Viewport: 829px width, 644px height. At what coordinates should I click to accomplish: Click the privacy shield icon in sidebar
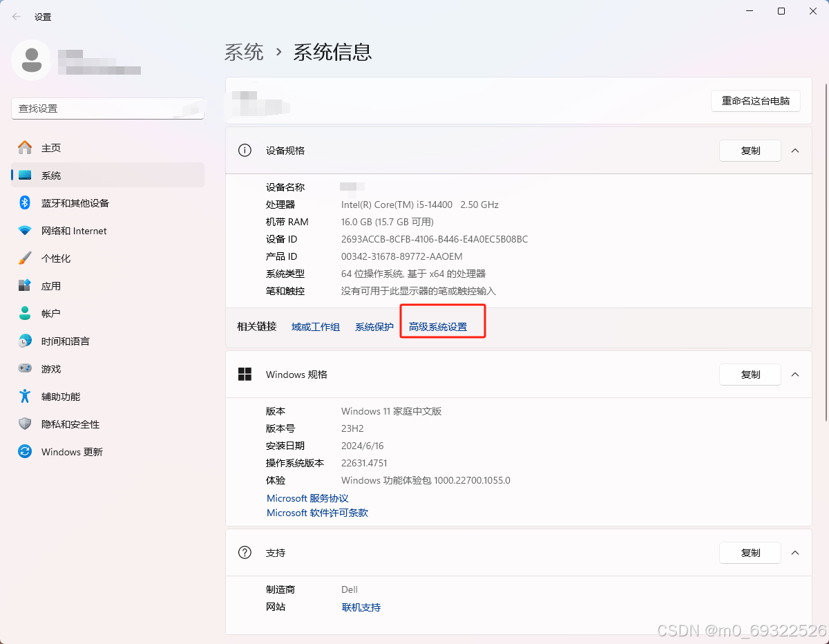tap(25, 424)
